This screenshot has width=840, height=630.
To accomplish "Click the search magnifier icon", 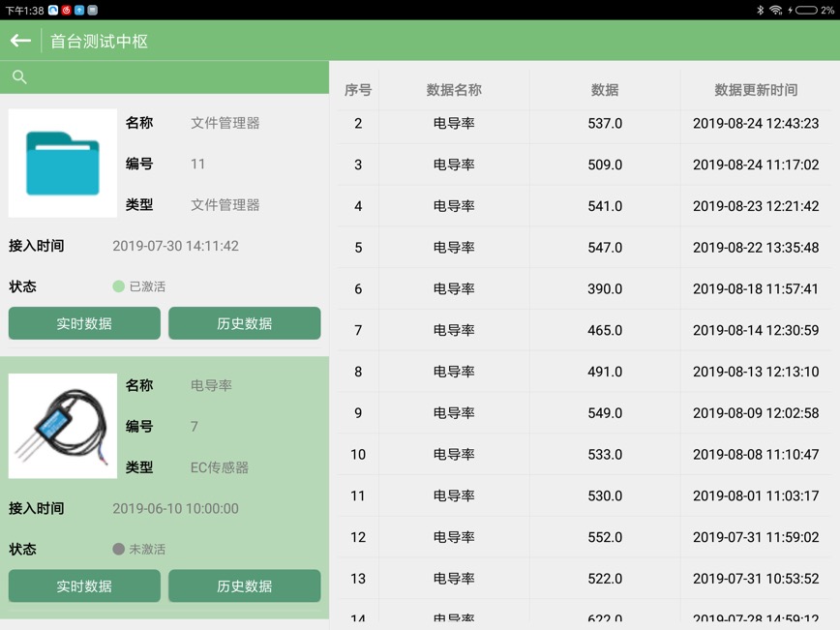I will (x=19, y=77).
